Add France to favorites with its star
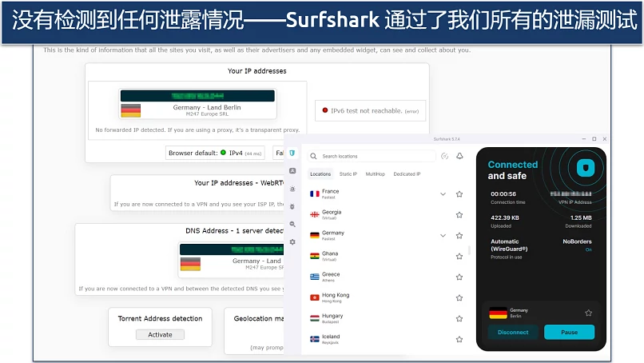The height and width of the screenshot is (363, 644). point(459,194)
